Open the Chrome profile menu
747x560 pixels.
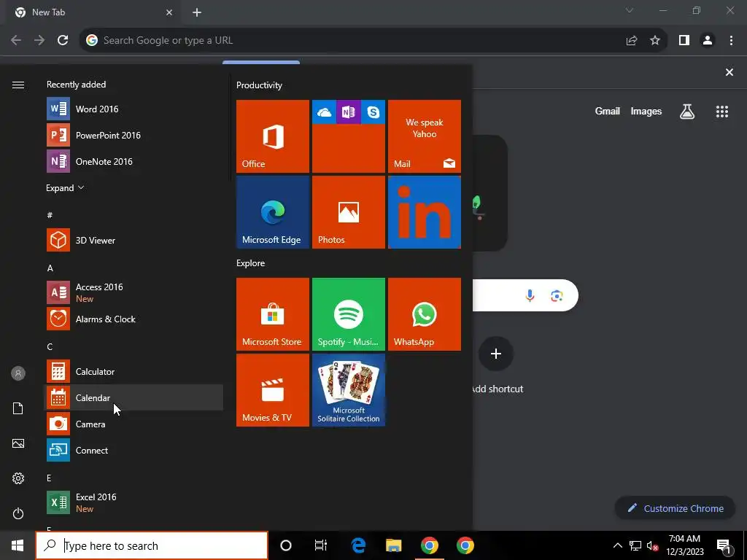tap(708, 41)
